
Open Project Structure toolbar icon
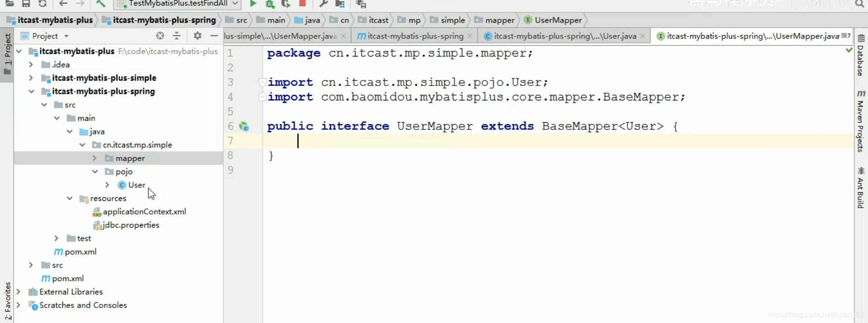coord(340,4)
